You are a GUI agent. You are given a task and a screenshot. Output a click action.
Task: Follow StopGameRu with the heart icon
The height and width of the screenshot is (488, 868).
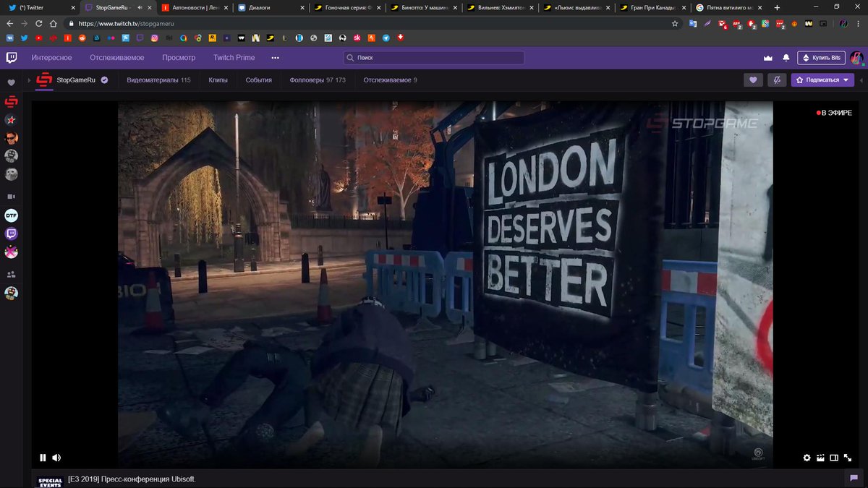[752, 80]
